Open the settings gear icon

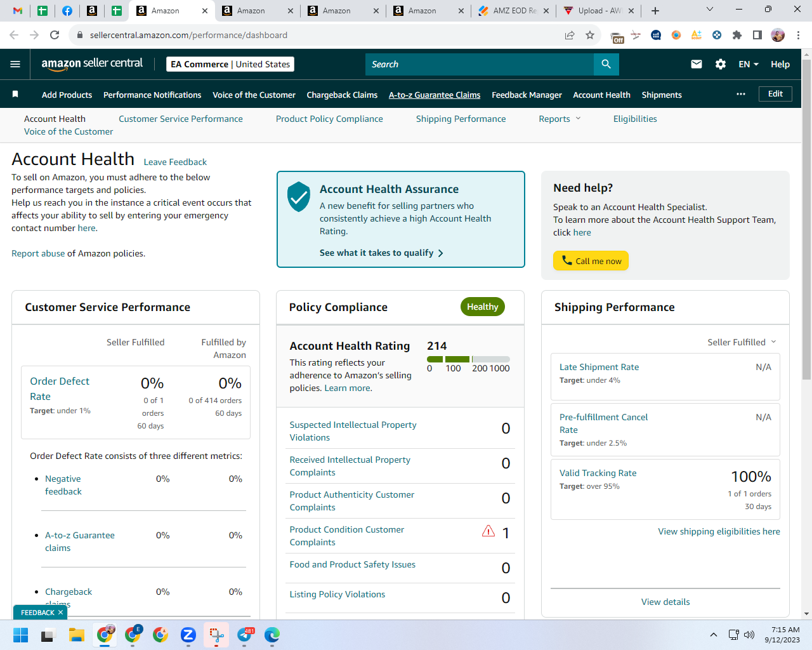tap(721, 64)
